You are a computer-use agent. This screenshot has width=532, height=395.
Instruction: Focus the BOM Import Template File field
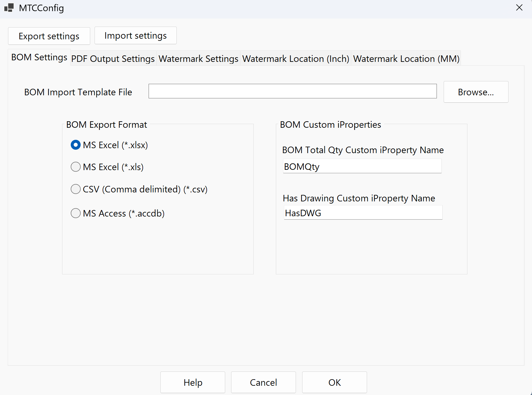[293, 91]
